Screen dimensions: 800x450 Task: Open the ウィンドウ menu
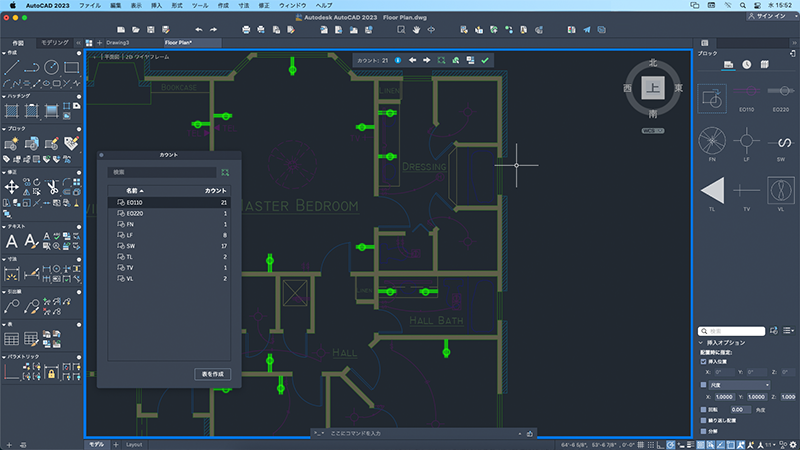point(292,5)
